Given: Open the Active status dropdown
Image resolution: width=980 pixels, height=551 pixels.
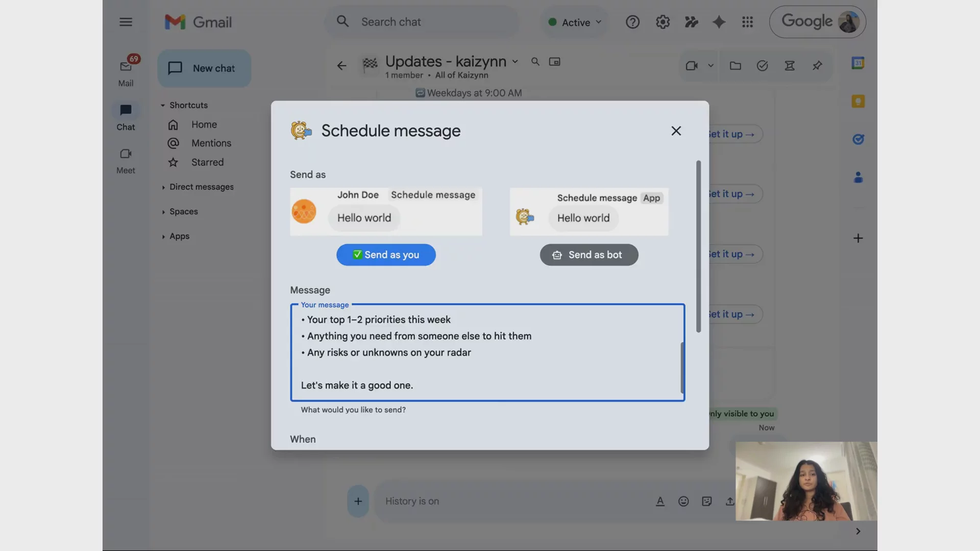Looking at the screenshot, I should coord(575,22).
